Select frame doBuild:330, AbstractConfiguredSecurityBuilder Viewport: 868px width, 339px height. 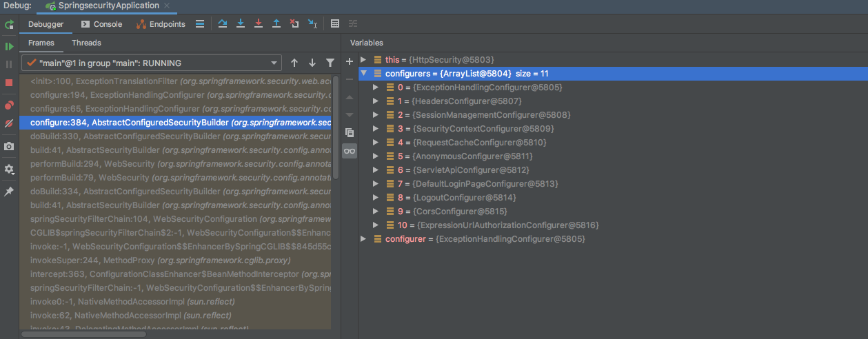[176, 136]
